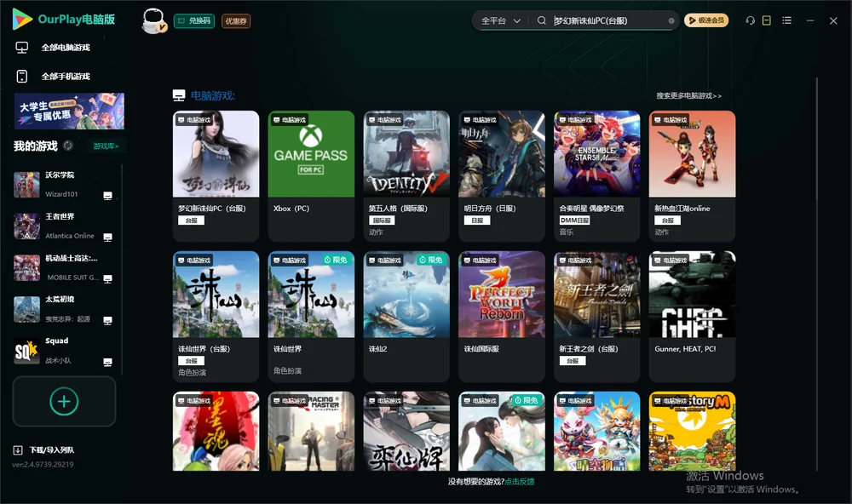The width and height of the screenshot is (852, 504).
Task: Open the 游戏库> link
Action: tap(106, 146)
